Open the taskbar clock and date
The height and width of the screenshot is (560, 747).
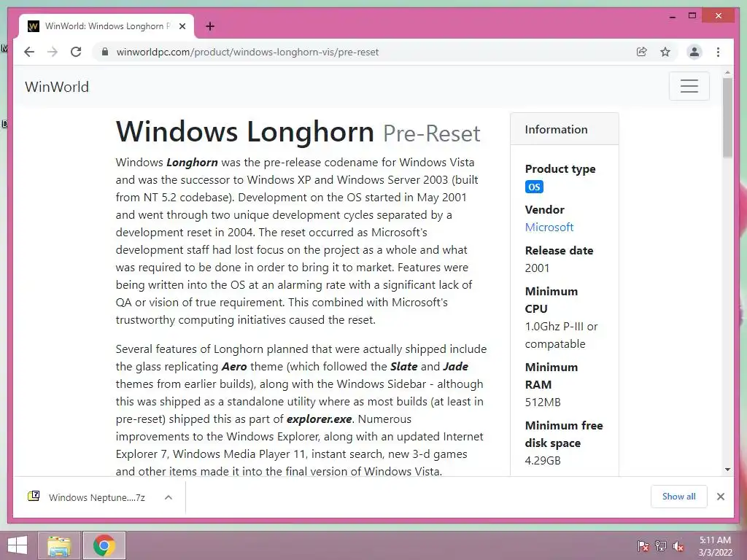[x=715, y=546]
